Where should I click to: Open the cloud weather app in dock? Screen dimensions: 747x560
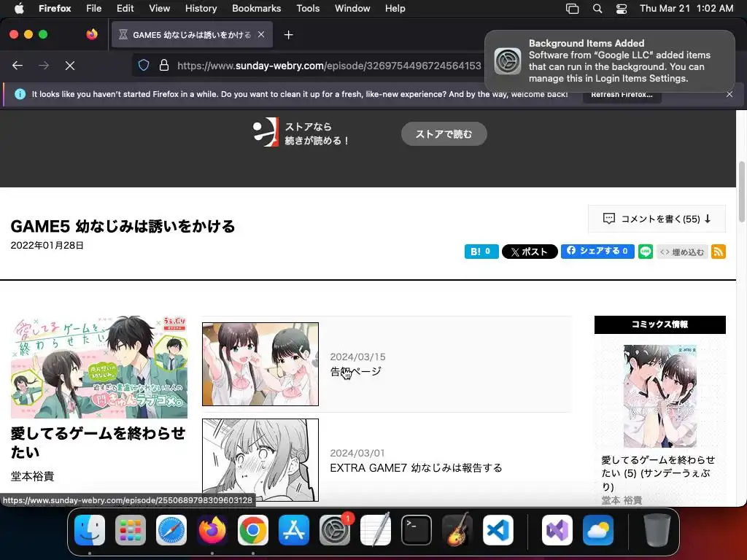point(598,530)
